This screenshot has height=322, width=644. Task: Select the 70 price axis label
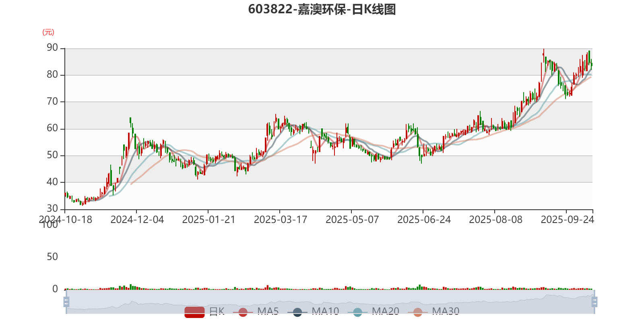(52, 101)
